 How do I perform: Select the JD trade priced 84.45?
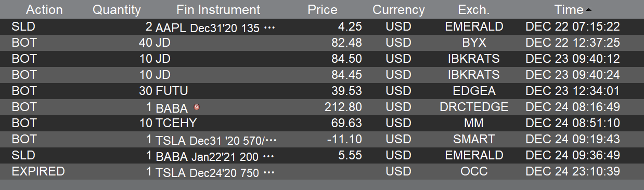pos(322,75)
